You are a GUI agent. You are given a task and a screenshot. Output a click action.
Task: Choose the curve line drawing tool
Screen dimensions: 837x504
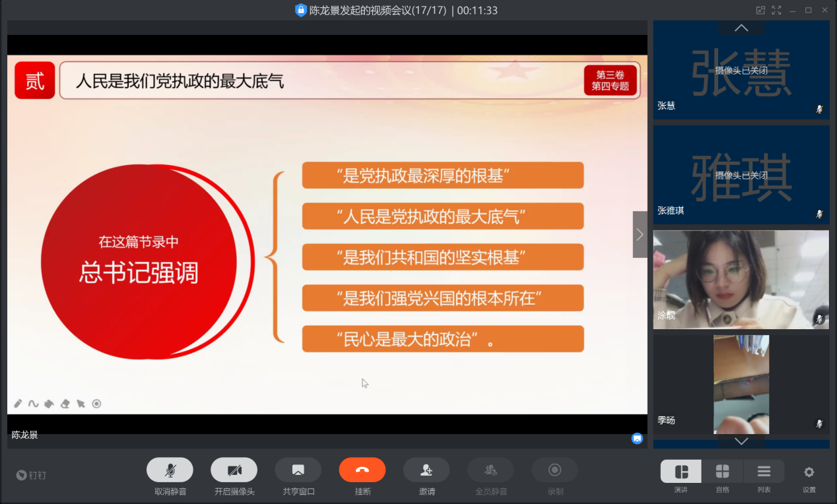pyautogui.click(x=33, y=404)
